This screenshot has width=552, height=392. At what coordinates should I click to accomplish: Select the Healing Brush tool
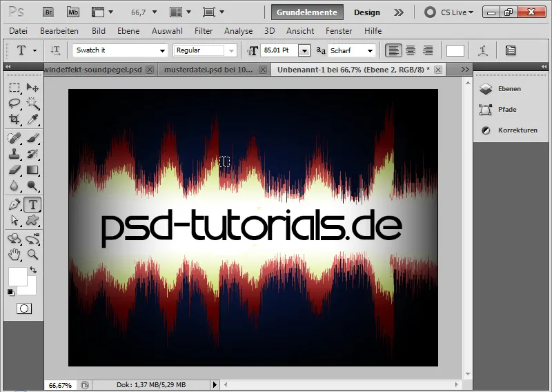pyautogui.click(x=14, y=138)
